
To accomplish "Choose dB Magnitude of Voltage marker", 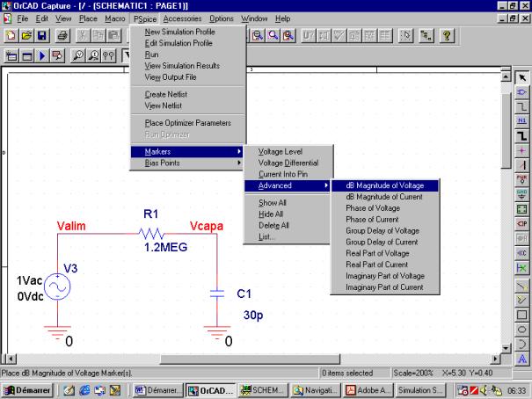I will click(385, 185).
